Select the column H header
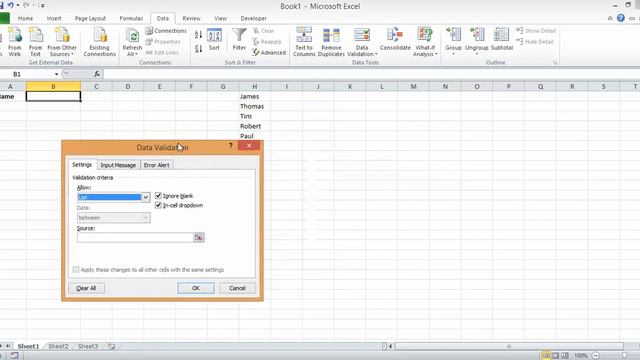Screen dimensions: 640x360 coord(254,87)
